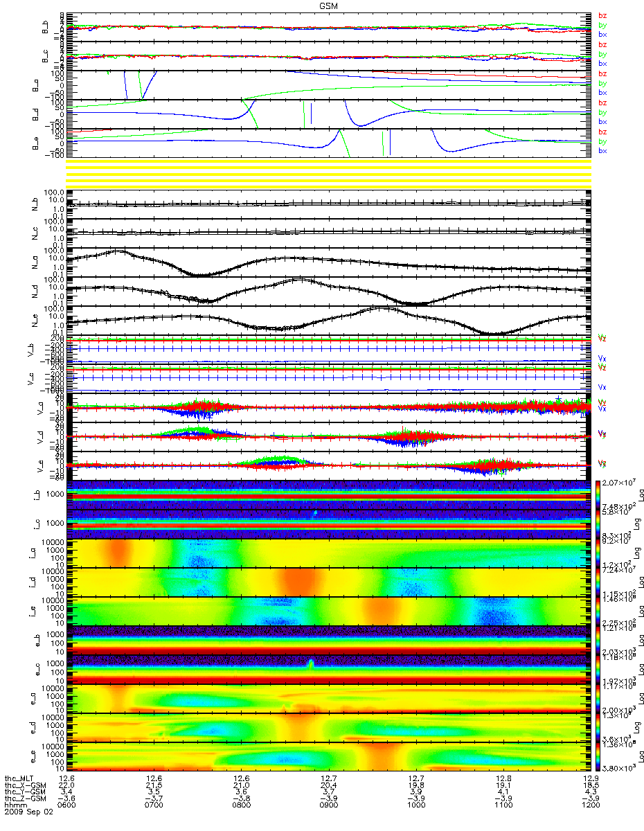Click MLT value 12.8
This screenshot has width=644, height=831.
point(503,778)
